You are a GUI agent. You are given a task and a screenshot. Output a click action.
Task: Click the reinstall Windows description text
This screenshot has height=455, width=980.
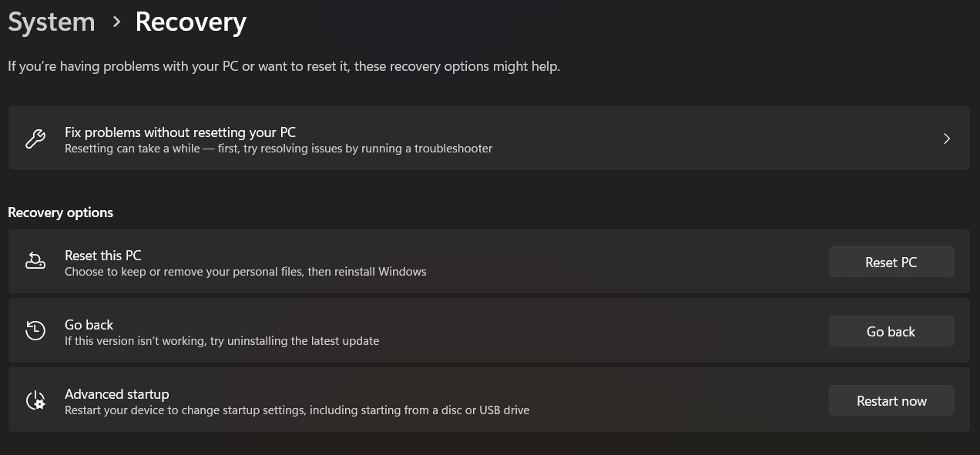(x=244, y=272)
